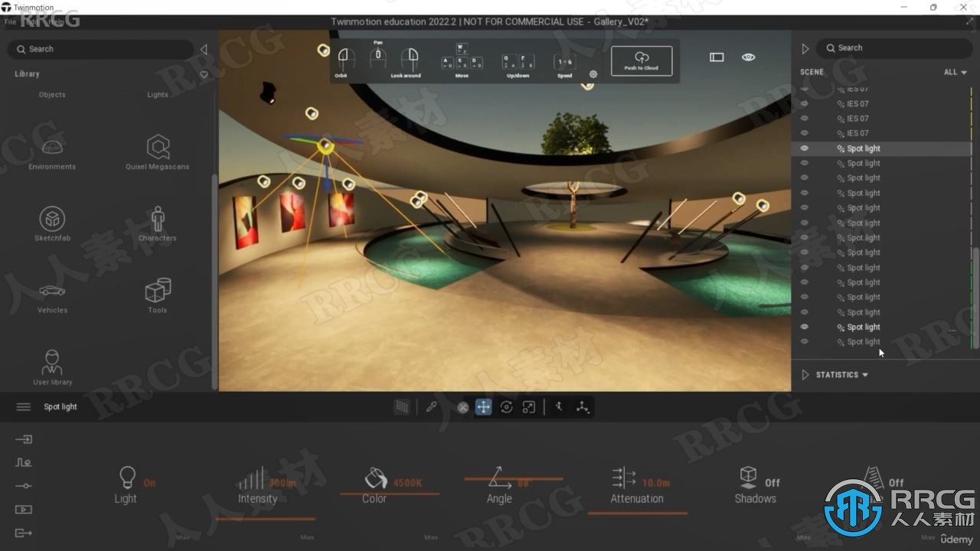
Task: Open the Characters library category
Action: pos(158,223)
